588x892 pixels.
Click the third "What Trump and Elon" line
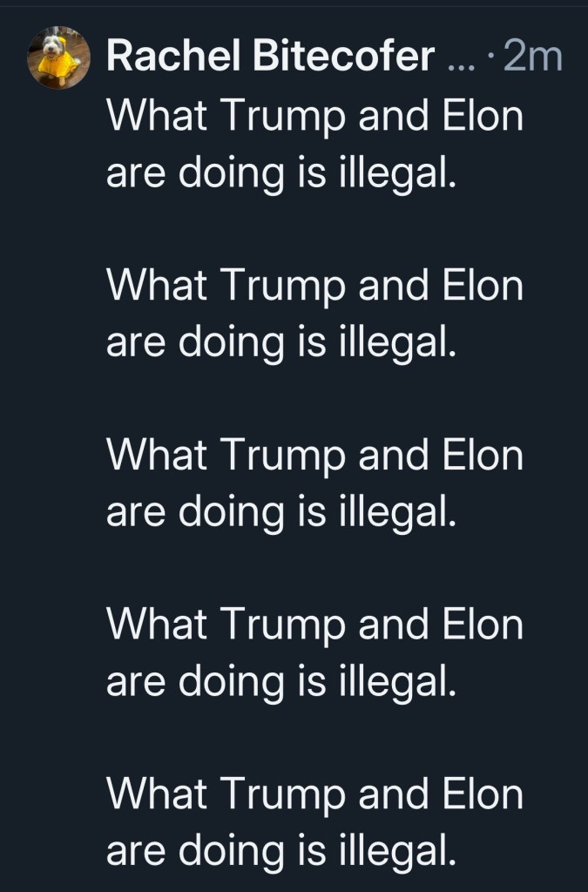coord(314,456)
